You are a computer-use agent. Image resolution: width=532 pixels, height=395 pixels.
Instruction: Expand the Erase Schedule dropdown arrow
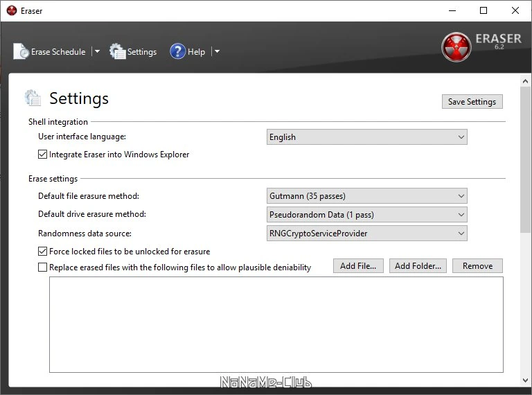[x=97, y=51]
